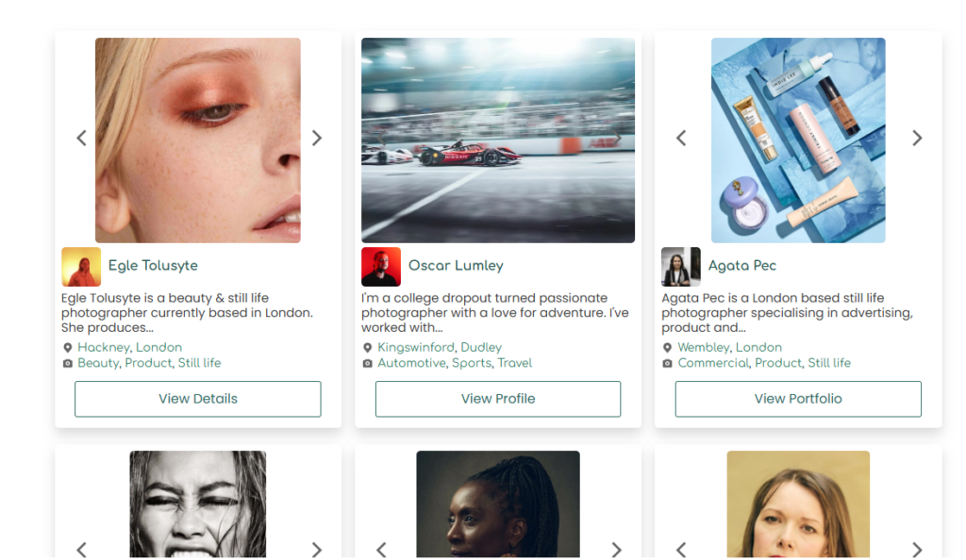Filter by Hackney location link

click(103, 347)
